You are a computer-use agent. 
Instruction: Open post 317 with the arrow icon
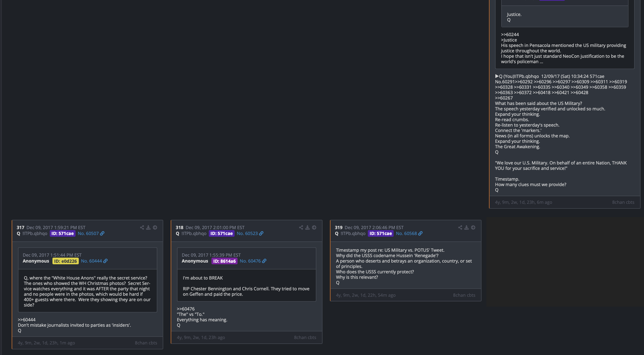coord(155,227)
